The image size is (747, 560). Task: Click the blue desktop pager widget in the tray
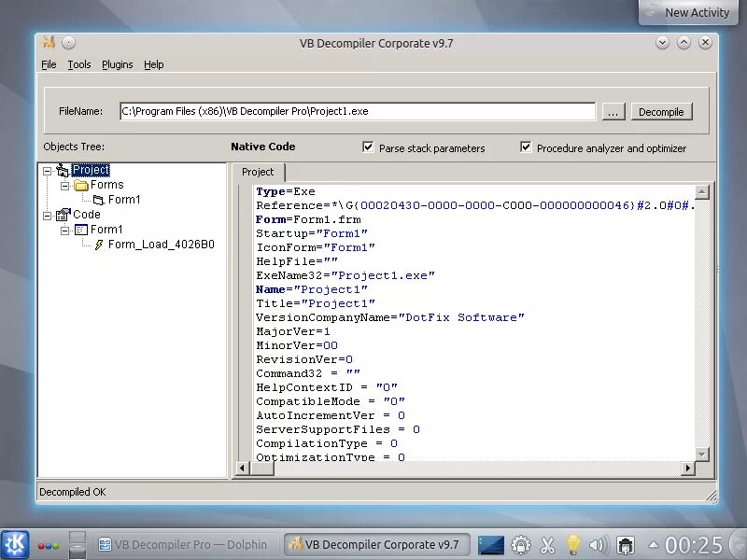pos(491,545)
